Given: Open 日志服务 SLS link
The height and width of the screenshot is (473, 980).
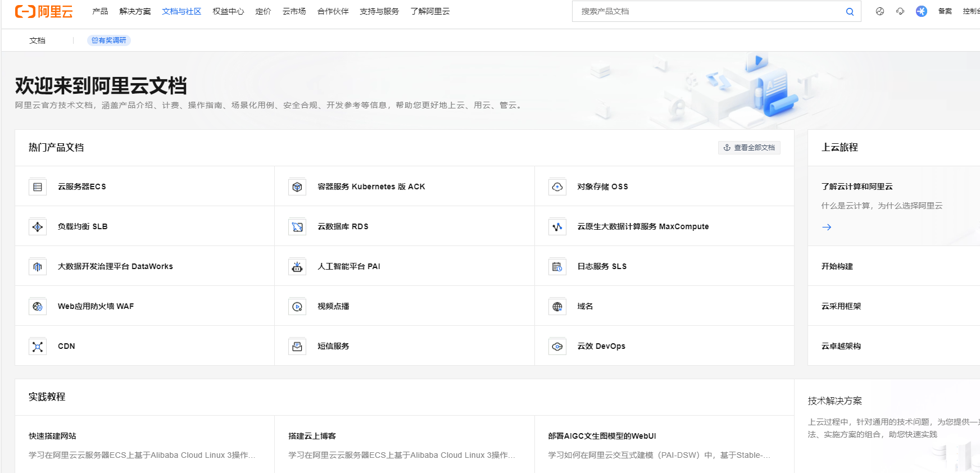Looking at the screenshot, I should coord(602,266).
